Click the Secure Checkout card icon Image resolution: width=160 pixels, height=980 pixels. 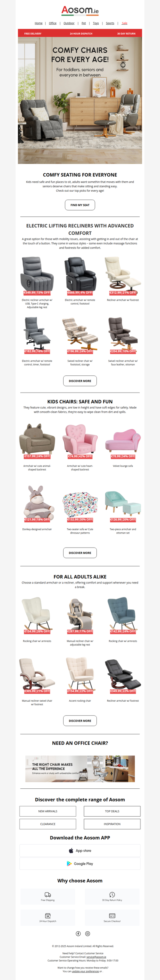(x=112, y=916)
